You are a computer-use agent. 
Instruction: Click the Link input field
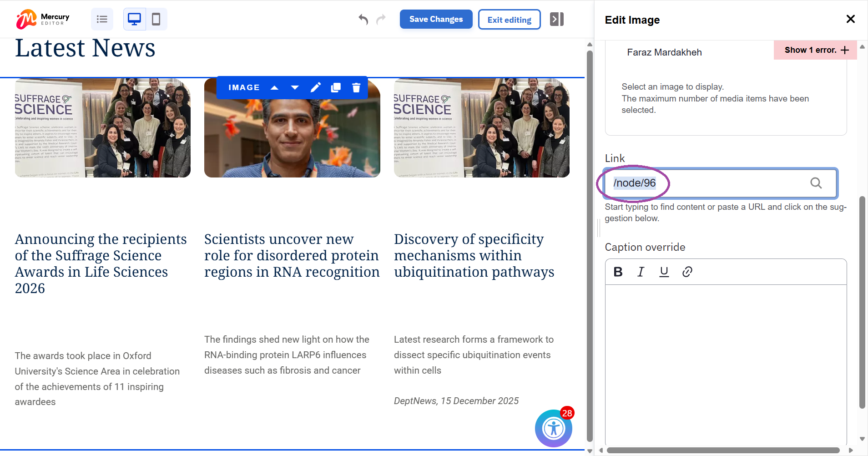click(710, 183)
